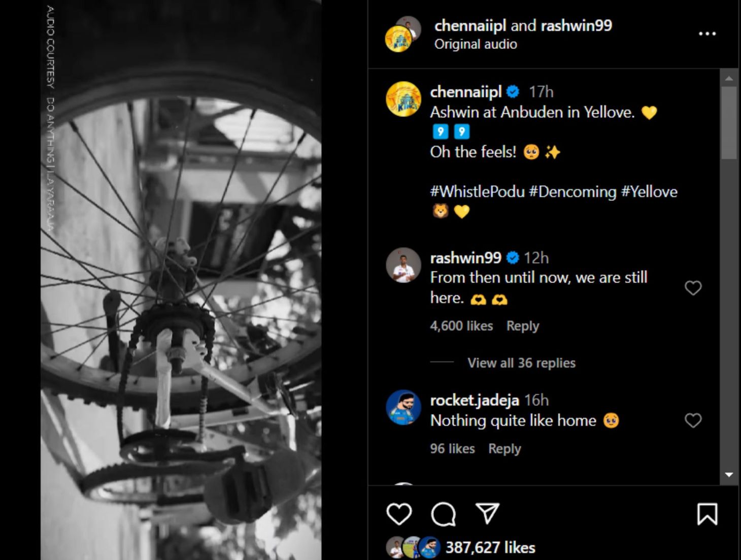Open the Original audio link
The image size is (741, 560).
[476, 44]
